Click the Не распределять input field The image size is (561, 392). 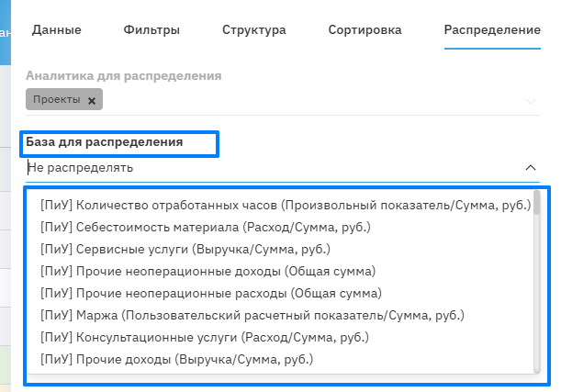click(266, 168)
